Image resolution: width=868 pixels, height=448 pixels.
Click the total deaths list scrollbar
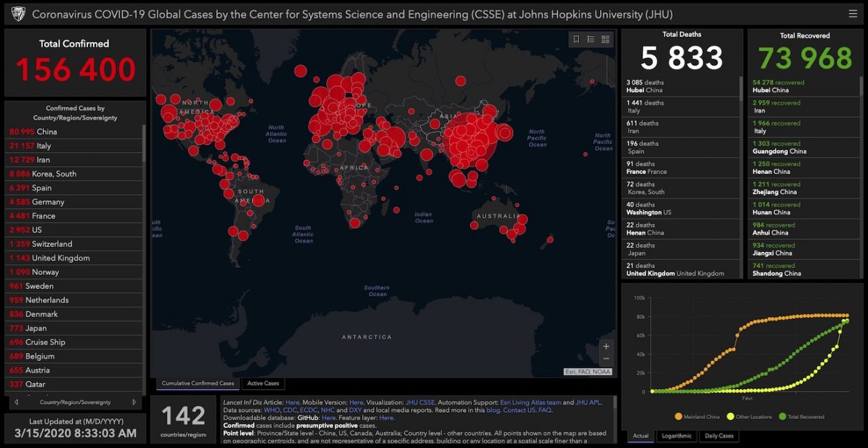point(741,87)
